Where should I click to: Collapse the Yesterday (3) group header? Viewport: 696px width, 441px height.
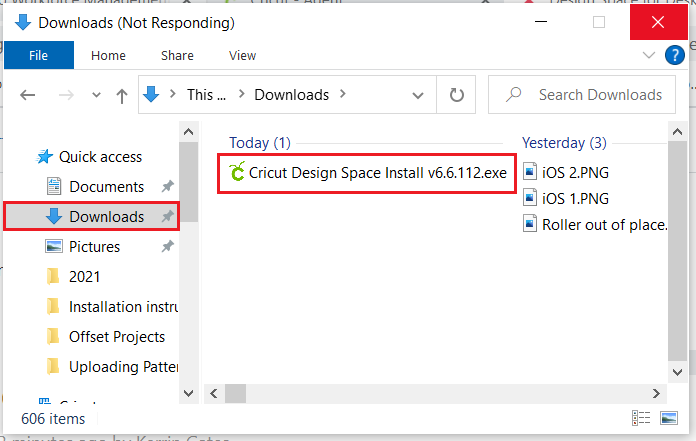pos(564,143)
